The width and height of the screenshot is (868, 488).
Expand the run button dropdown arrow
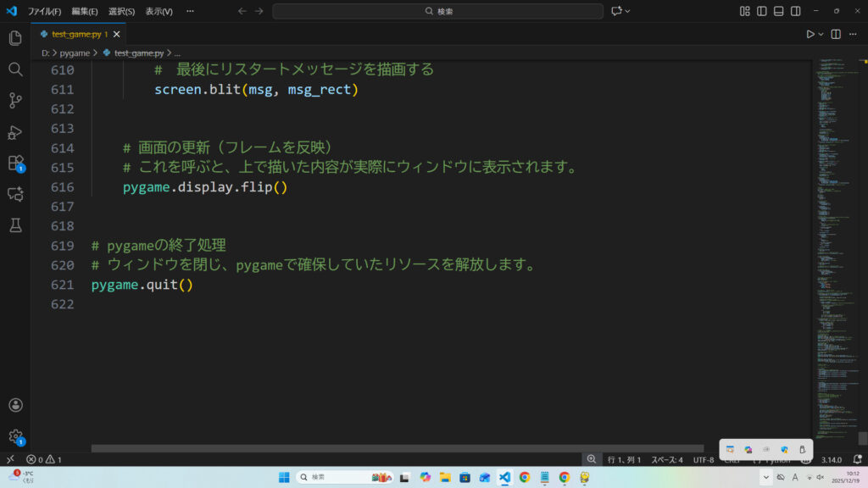click(821, 34)
